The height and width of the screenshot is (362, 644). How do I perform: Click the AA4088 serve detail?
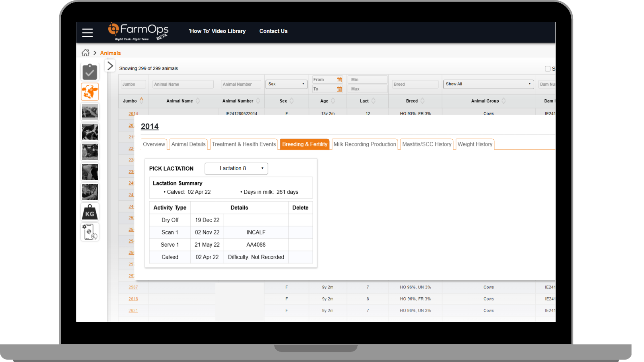click(x=256, y=245)
